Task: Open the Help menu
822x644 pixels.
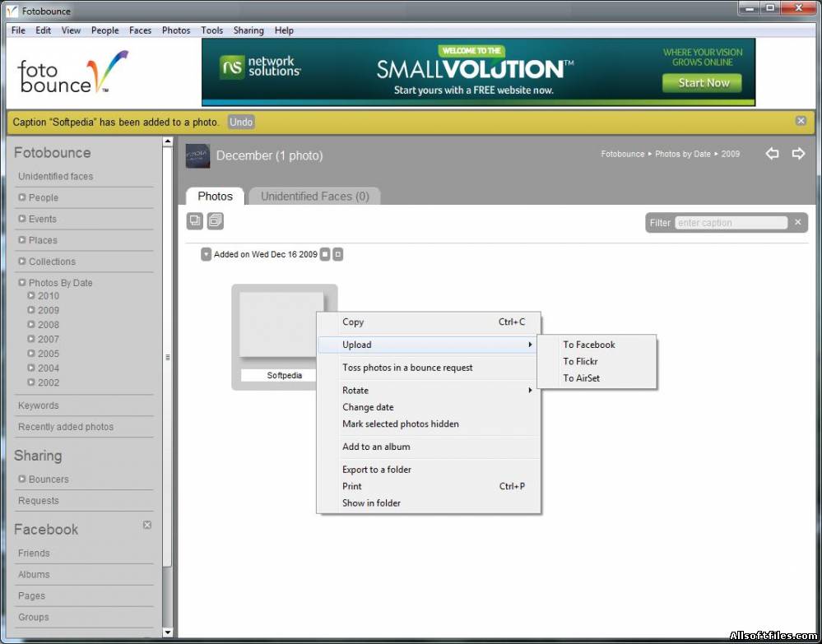Action: [x=284, y=30]
